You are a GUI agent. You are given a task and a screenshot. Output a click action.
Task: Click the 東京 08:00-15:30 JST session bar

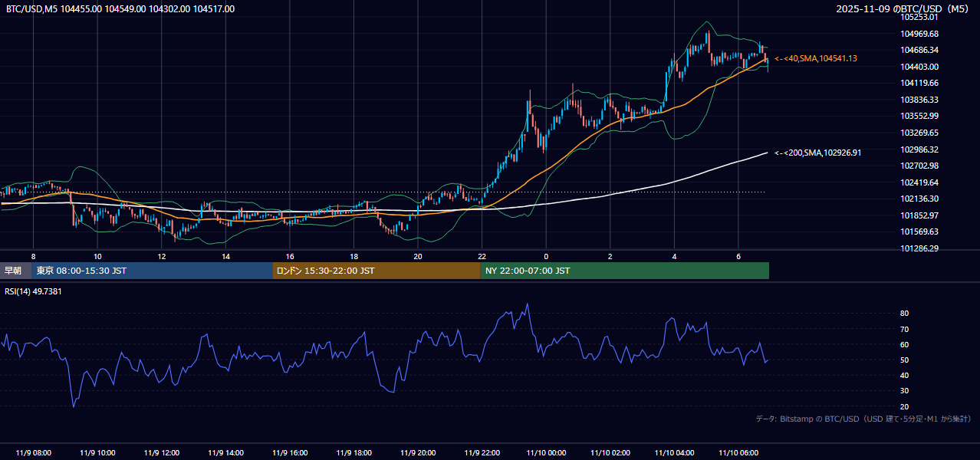coord(152,271)
